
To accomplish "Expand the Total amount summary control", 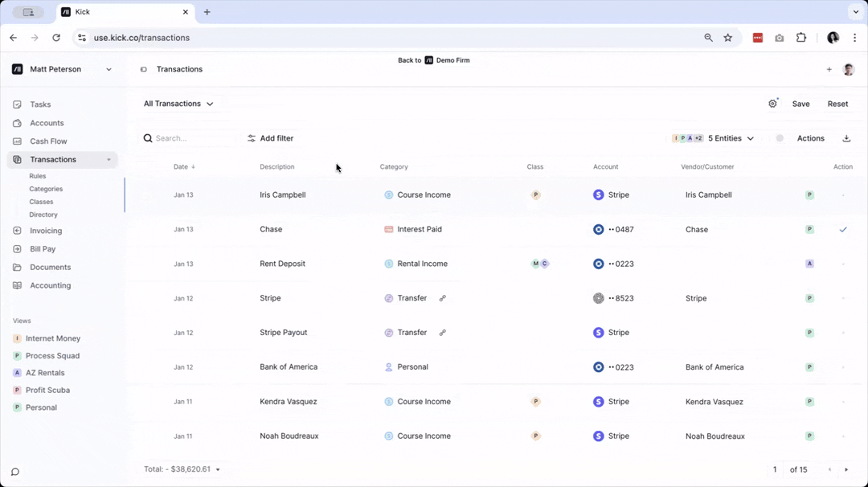I will pyautogui.click(x=218, y=469).
